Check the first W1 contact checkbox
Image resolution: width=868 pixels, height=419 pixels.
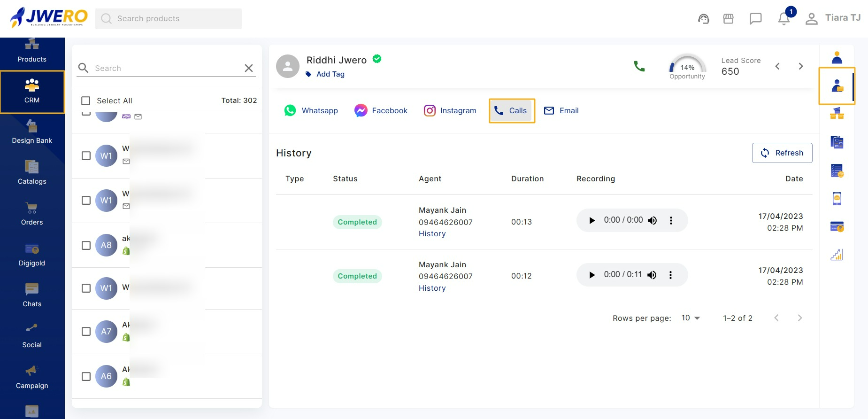86,155
